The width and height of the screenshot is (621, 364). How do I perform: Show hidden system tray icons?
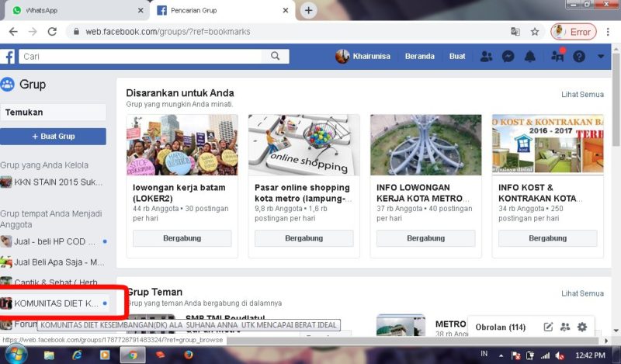(501, 355)
